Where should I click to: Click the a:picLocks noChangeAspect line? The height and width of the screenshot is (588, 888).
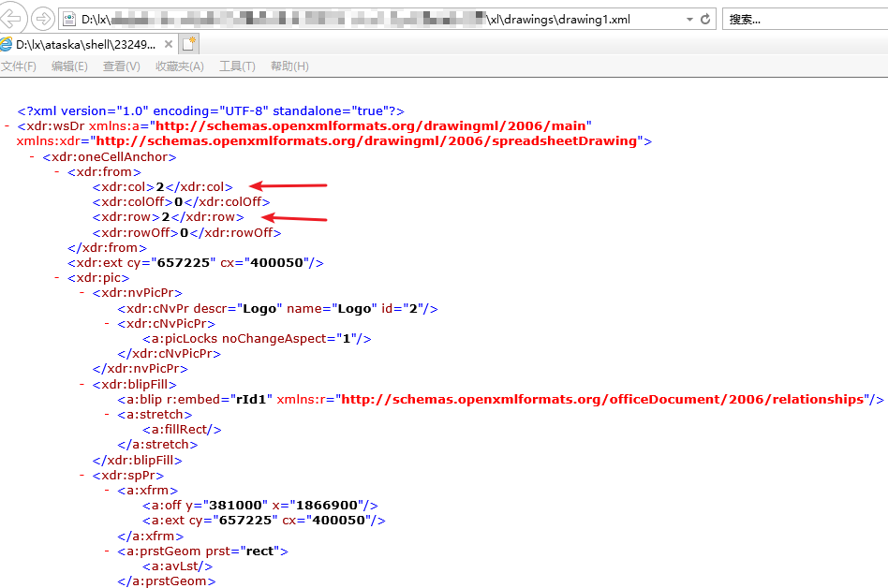click(257, 338)
